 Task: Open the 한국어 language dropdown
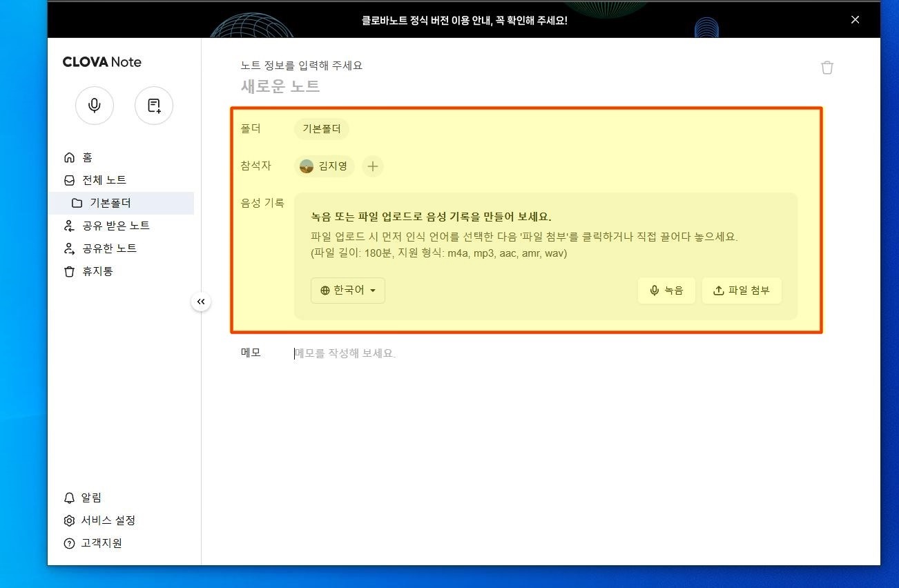348,291
